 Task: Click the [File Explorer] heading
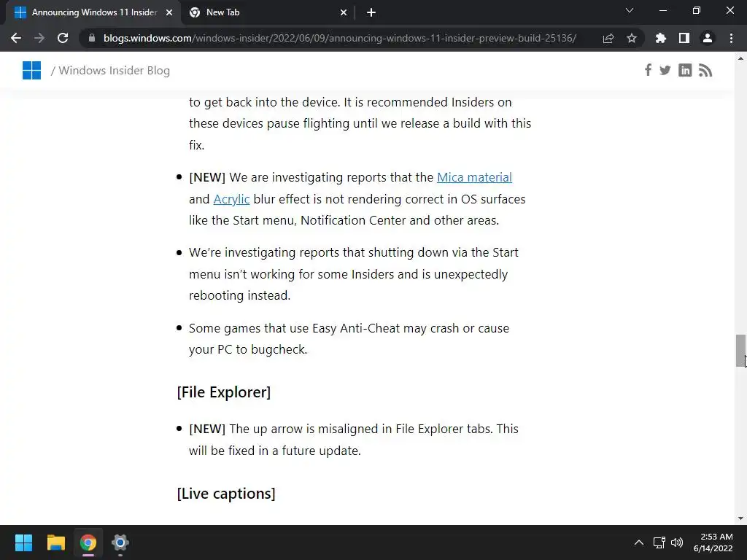tap(224, 392)
